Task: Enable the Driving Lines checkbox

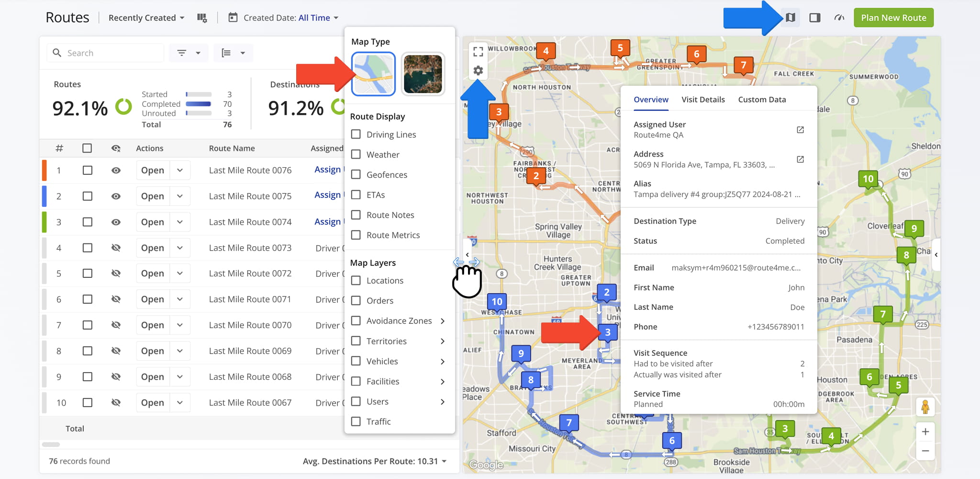Action: pos(356,135)
